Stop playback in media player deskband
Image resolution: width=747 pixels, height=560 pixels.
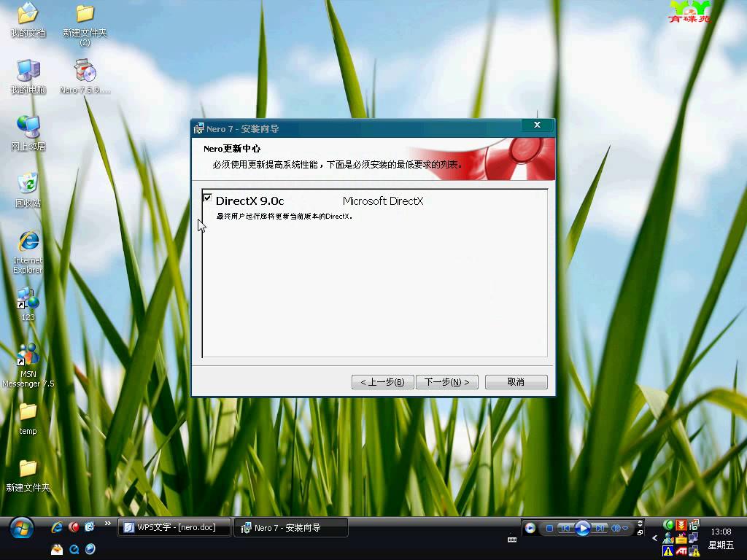point(549,528)
